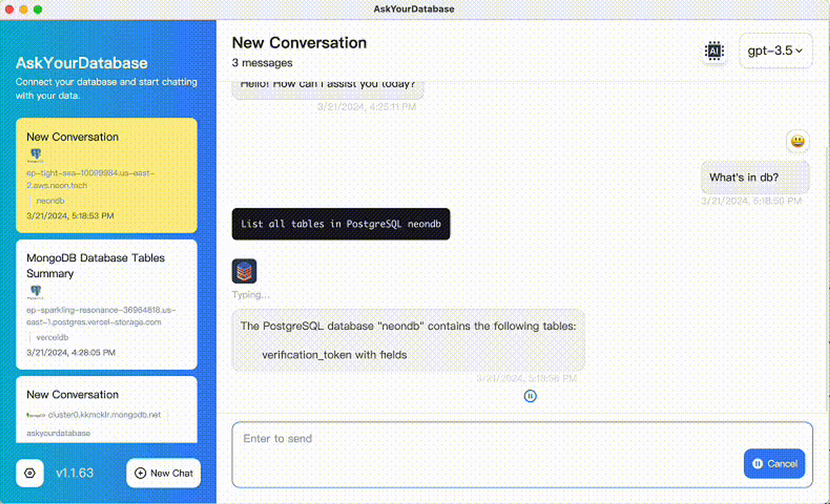Image resolution: width=830 pixels, height=504 pixels.
Task: Start a New Chat
Action: tap(163, 473)
